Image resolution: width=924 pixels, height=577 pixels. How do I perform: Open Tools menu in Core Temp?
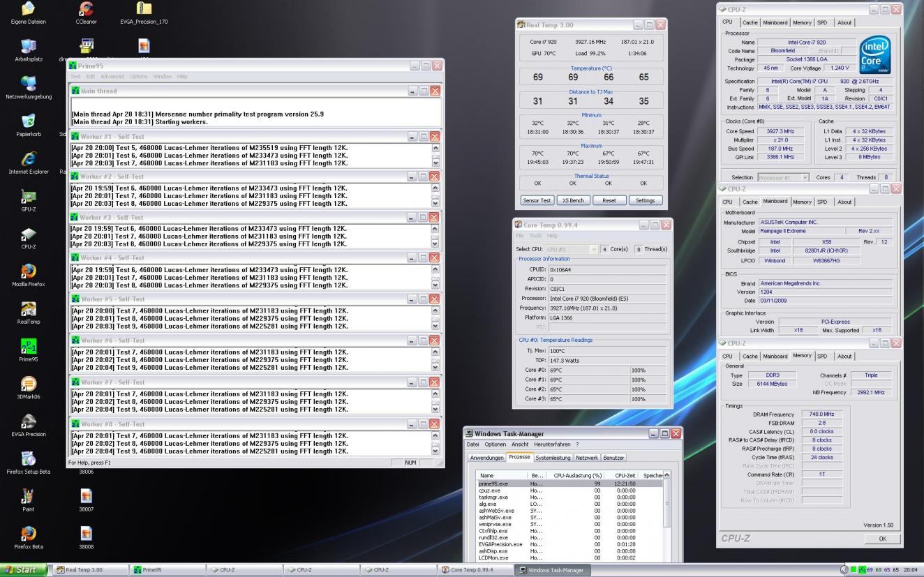tap(535, 236)
